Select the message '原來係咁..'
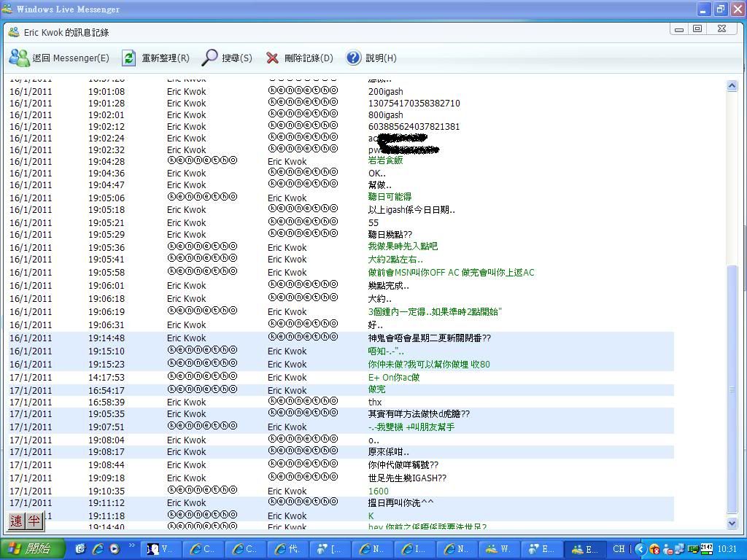Image resolution: width=747 pixels, height=560 pixels. pyautogui.click(x=388, y=451)
